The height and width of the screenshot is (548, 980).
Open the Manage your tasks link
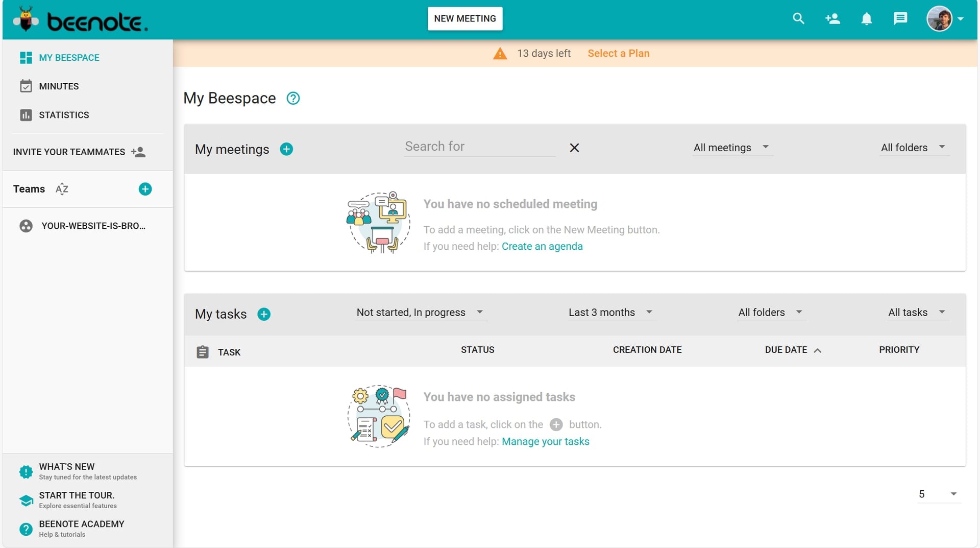point(545,441)
